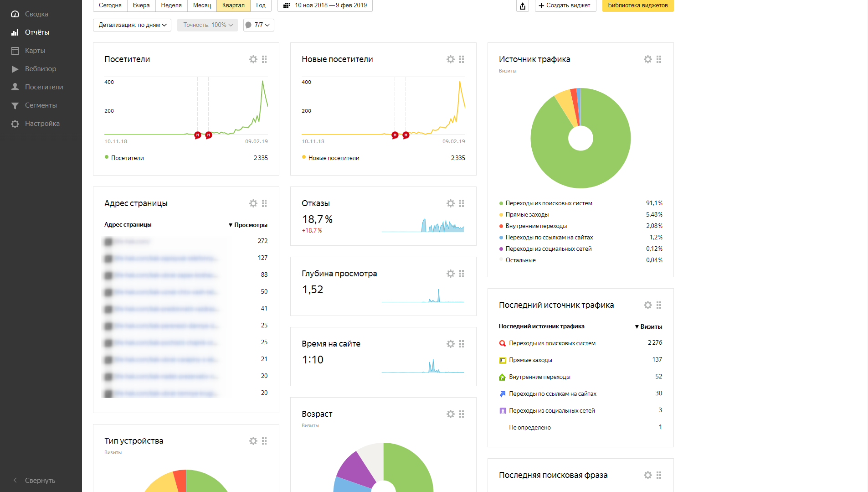Open settings gear on Возраст widget
Screen dimensions: 868x492
451,414
